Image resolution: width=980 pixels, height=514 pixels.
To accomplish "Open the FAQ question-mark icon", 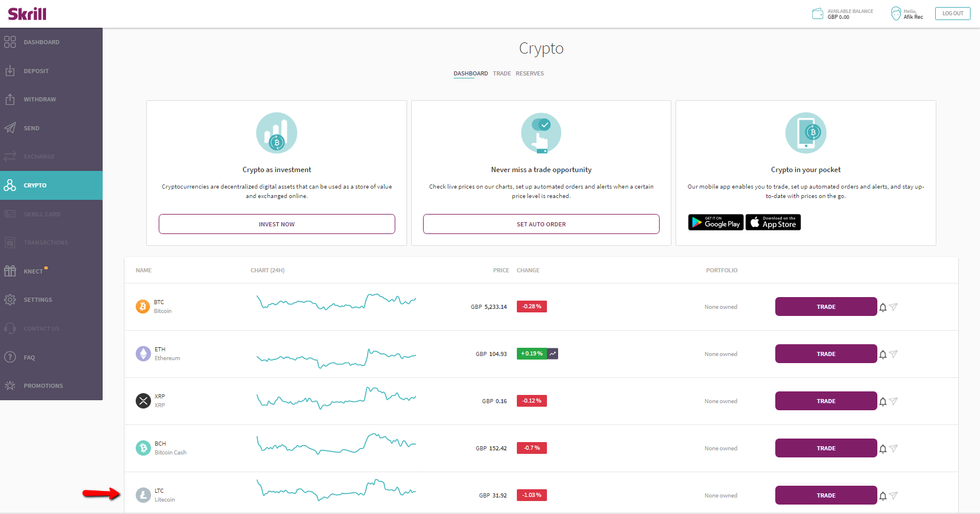I will 10,357.
